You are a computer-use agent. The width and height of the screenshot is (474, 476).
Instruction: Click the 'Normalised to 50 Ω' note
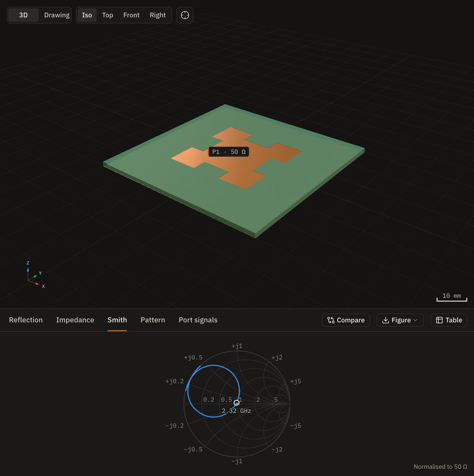coord(440,467)
